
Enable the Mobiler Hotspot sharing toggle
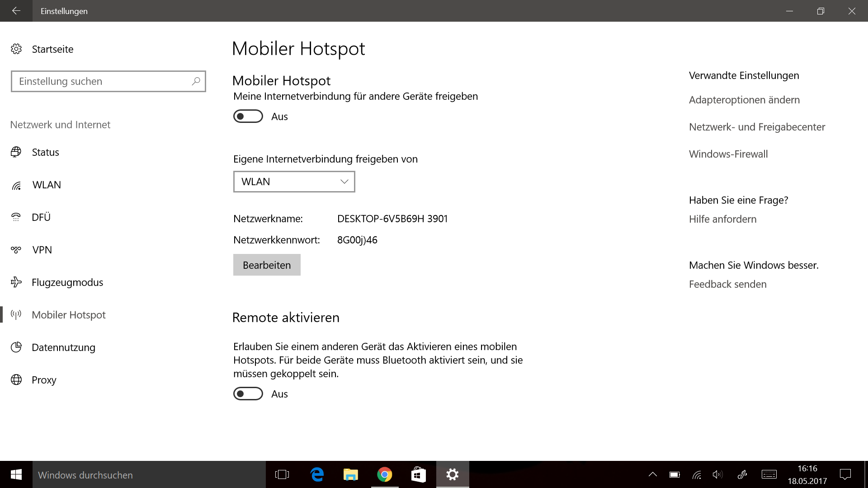[x=248, y=117]
